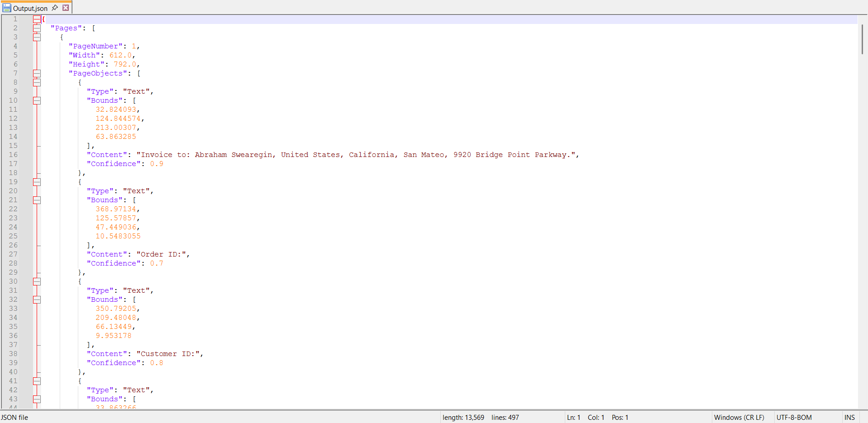Click the bounds value 10.5483055

coord(118,236)
